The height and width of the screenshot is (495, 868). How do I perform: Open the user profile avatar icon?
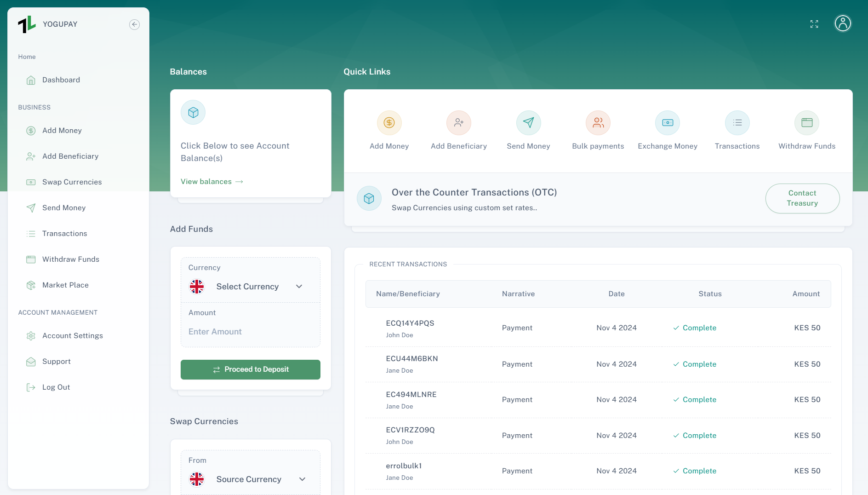[x=842, y=23]
